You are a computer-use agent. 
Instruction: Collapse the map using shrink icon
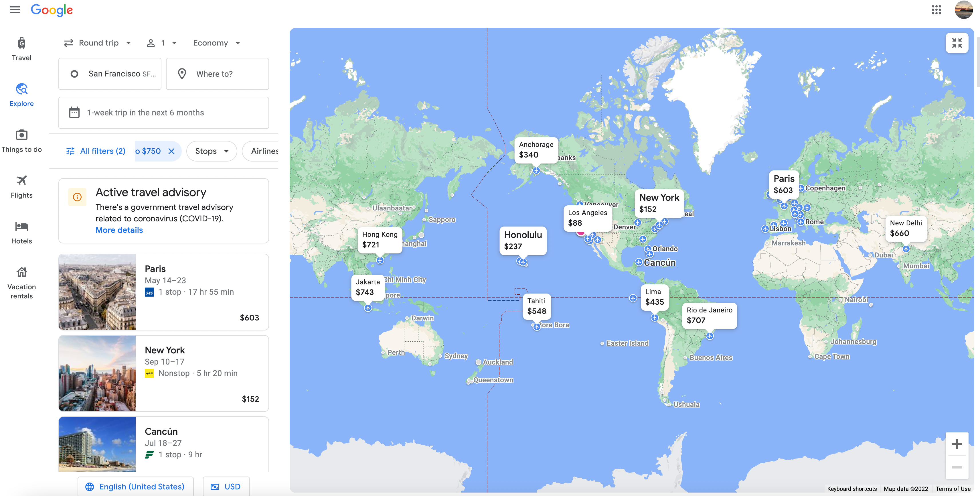(x=957, y=43)
